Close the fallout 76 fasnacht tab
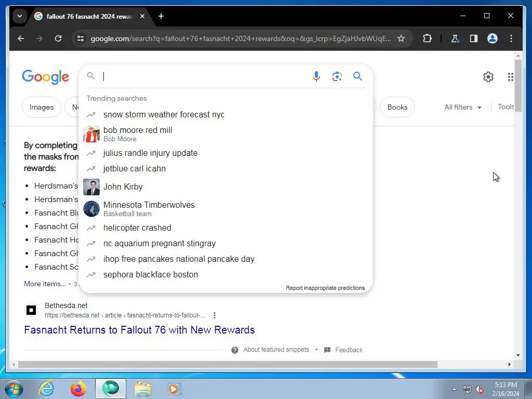 [x=142, y=16]
